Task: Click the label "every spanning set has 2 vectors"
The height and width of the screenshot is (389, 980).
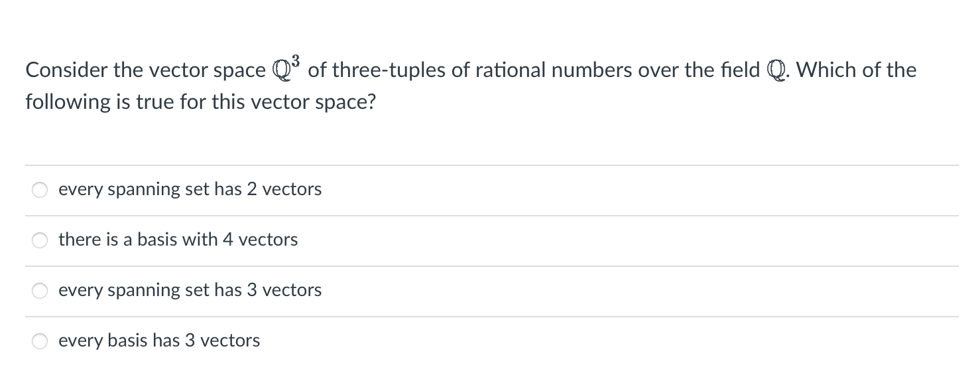Action: point(190,189)
